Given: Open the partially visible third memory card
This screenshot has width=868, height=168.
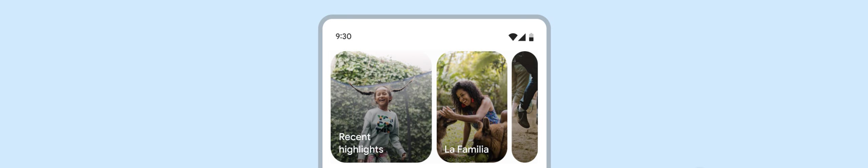Looking at the screenshot, I should (525, 107).
